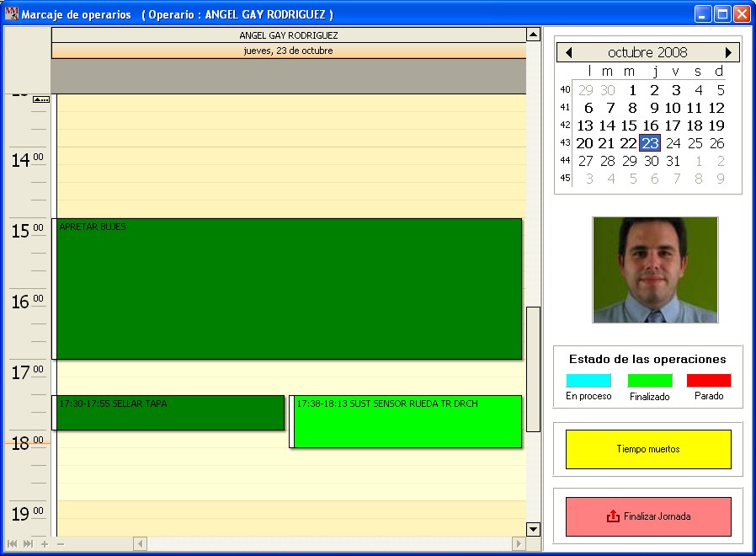The width and height of the screenshot is (756, 556).
Task: Select October 24 in the calendar
Action: point(673,143)
